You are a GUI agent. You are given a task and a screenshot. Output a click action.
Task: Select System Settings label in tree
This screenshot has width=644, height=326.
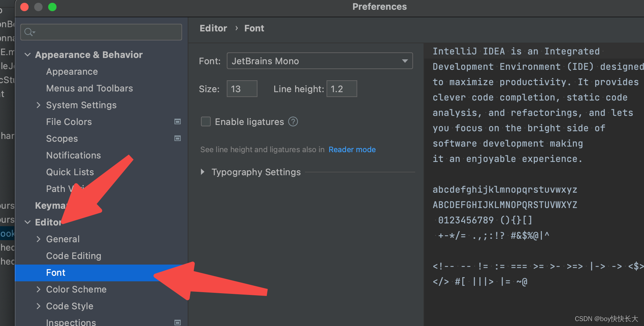pos(81,105)
